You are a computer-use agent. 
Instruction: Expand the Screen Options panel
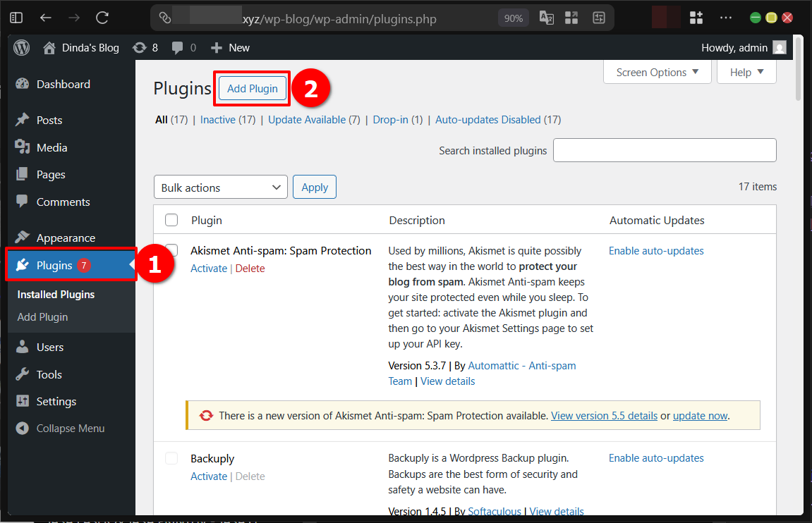click(x=657, y=72)
